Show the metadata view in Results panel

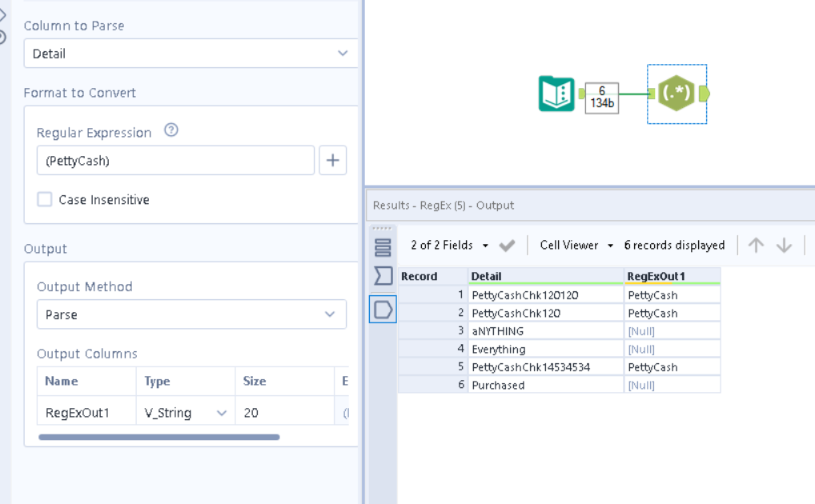pos(383,246)
